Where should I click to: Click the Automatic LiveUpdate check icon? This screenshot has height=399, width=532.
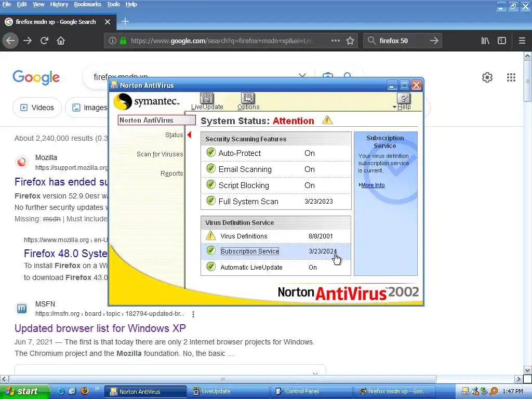pyautogui.click(x=211, y=267)
